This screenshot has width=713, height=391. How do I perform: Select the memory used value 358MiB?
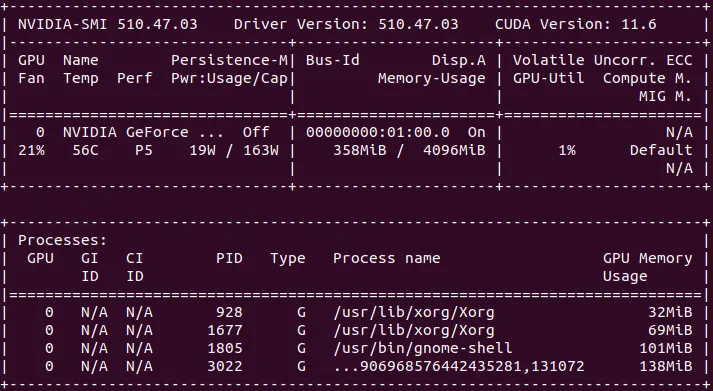point(360,150)
